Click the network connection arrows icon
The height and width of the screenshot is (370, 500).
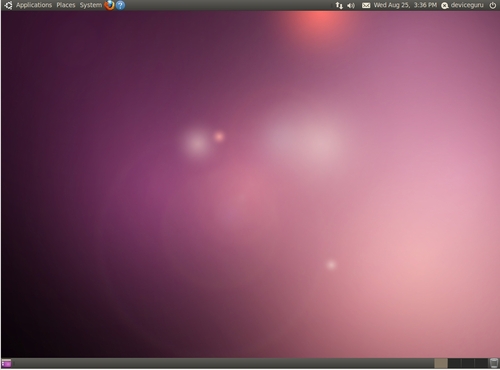tap(339, 5)
